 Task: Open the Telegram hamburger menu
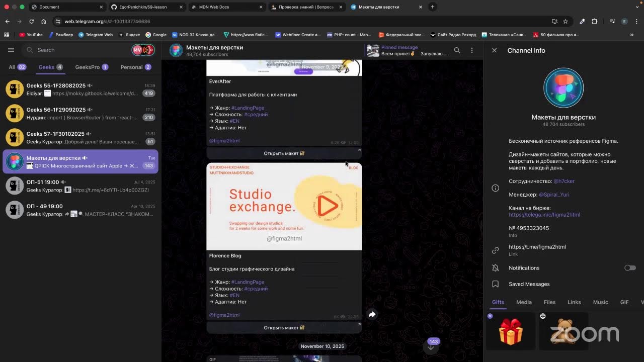click(x=11, y=50)
